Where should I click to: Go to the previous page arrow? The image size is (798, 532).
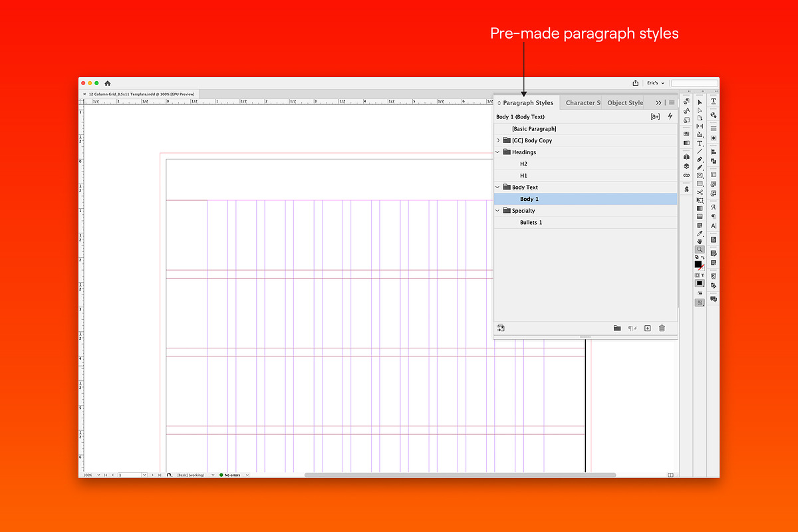(113, 475)
